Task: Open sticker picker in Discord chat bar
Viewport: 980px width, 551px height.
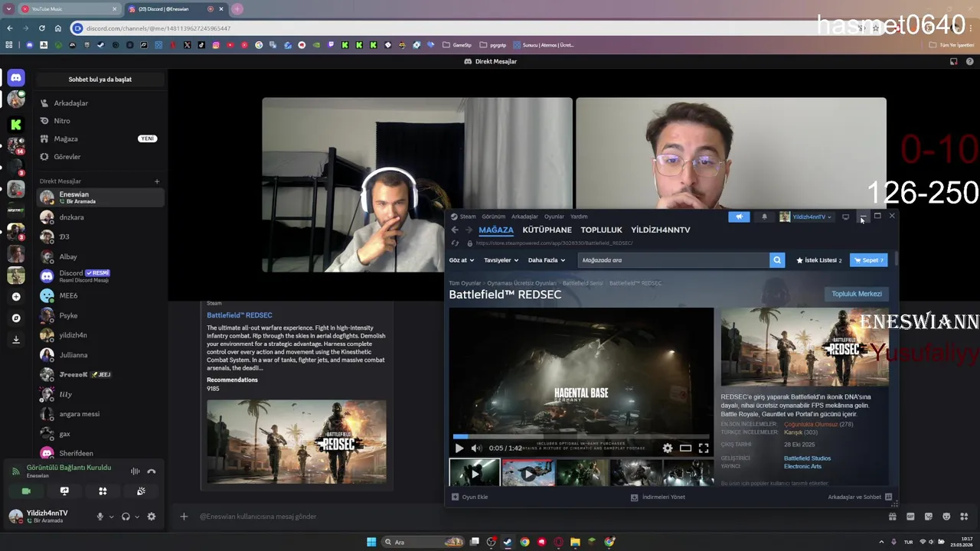Action: point(928,517)
